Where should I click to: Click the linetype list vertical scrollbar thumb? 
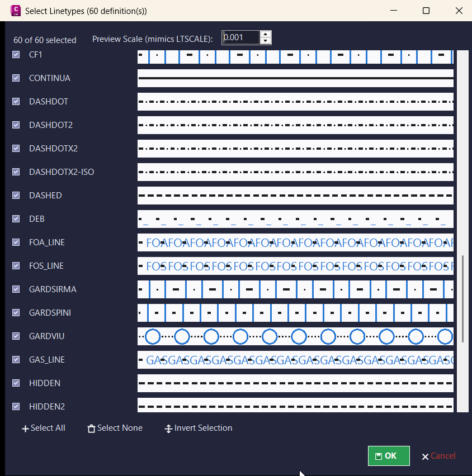pyautogui.click(x=463, y=299)
